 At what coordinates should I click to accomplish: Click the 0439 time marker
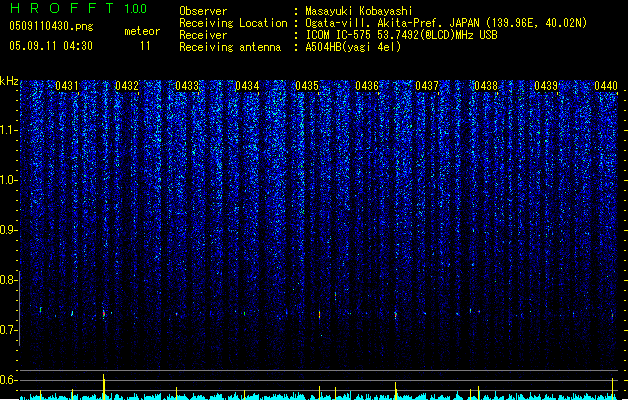546,86
